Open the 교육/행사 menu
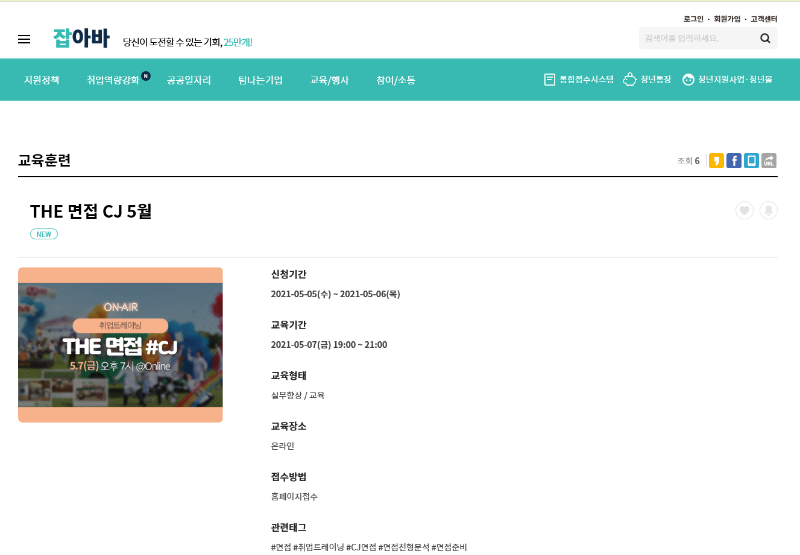800x555 pixels. [x=329, y=80]
